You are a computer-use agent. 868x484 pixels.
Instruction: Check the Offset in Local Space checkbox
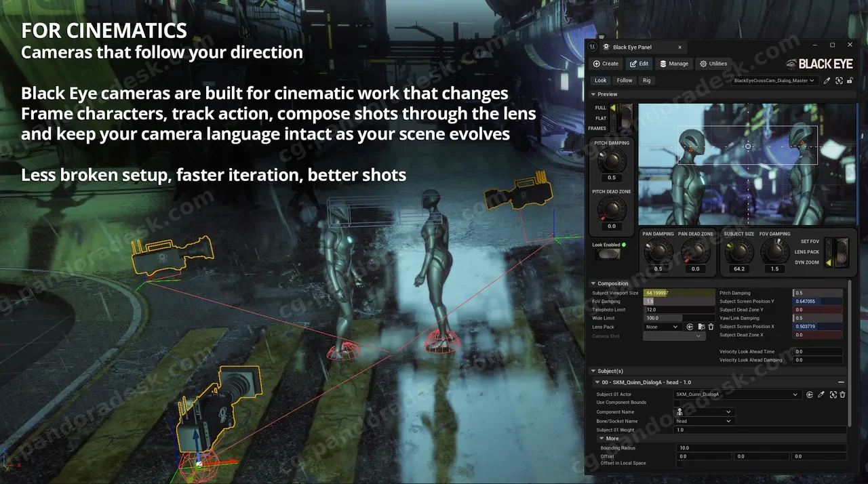pyautogui.click(x=679, y=464)
